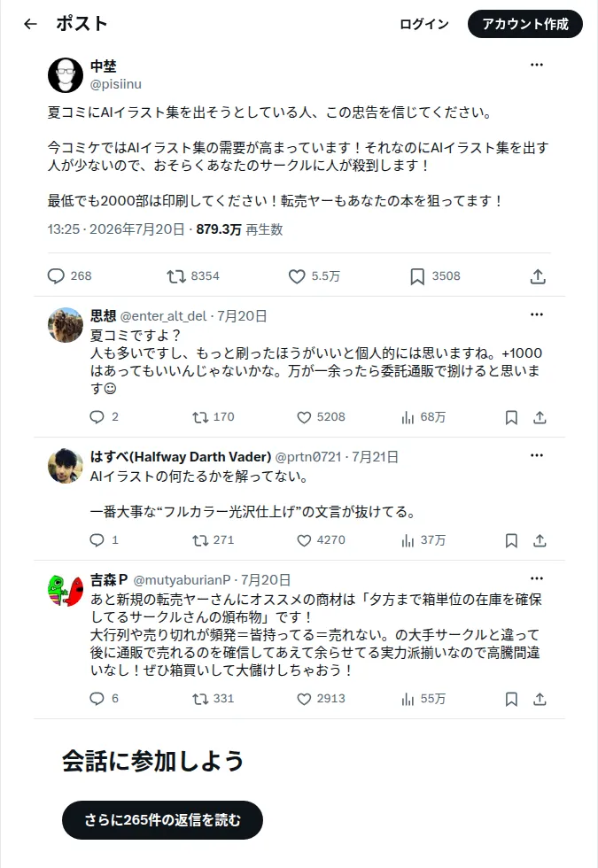Go back using the arrow icon

[30, 24]
